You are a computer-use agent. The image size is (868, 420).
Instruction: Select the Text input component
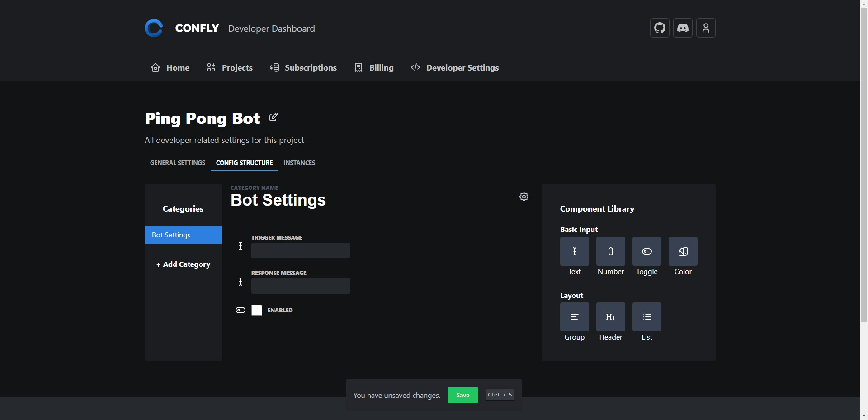[x=574, y=251]
